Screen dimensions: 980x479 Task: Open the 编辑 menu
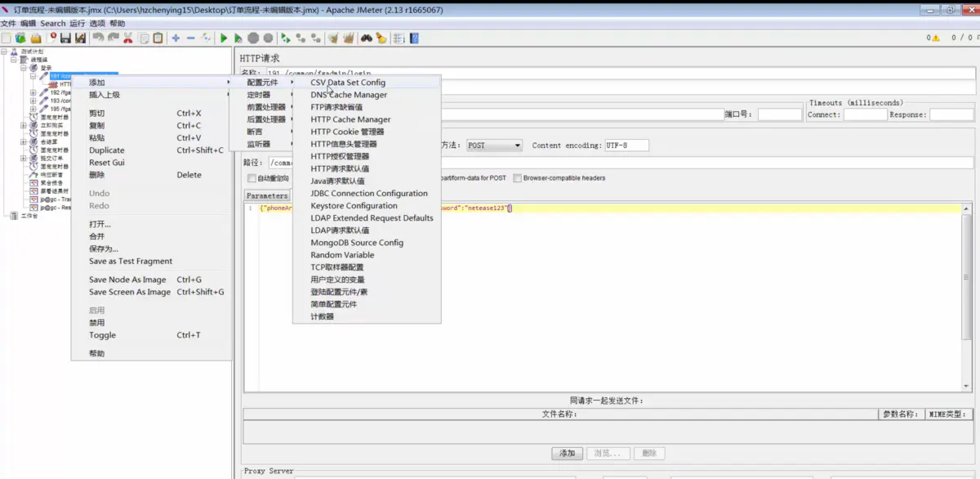tap(28, 24)
